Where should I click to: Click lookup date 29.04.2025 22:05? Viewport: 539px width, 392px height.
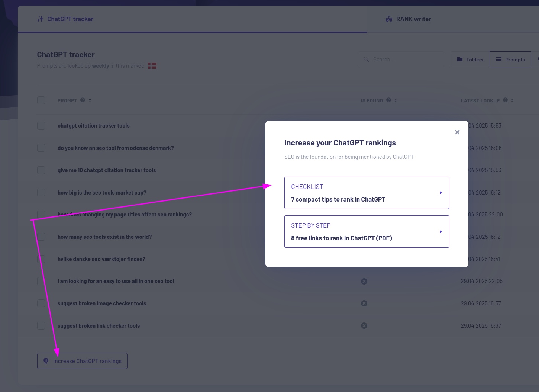click(482, 281)
